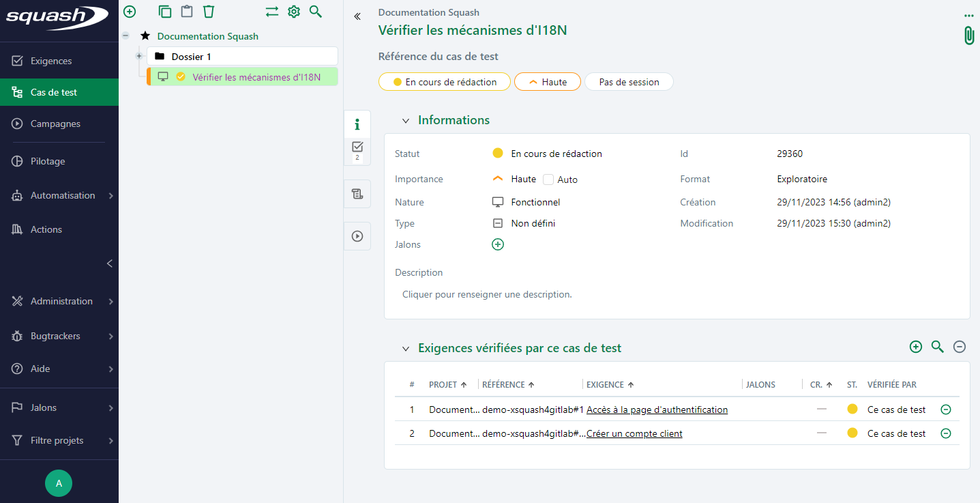Click the paperclip attachments icon
The width and height of the screenshot is (980, 503).
(968, 35)
